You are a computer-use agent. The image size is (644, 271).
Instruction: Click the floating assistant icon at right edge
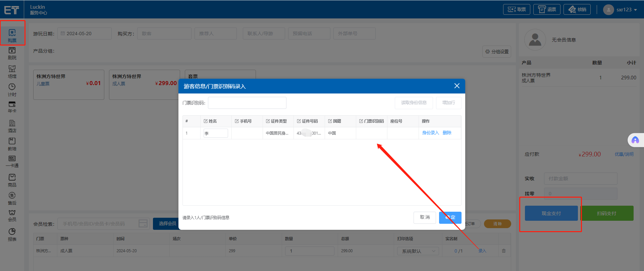point(635,140)
